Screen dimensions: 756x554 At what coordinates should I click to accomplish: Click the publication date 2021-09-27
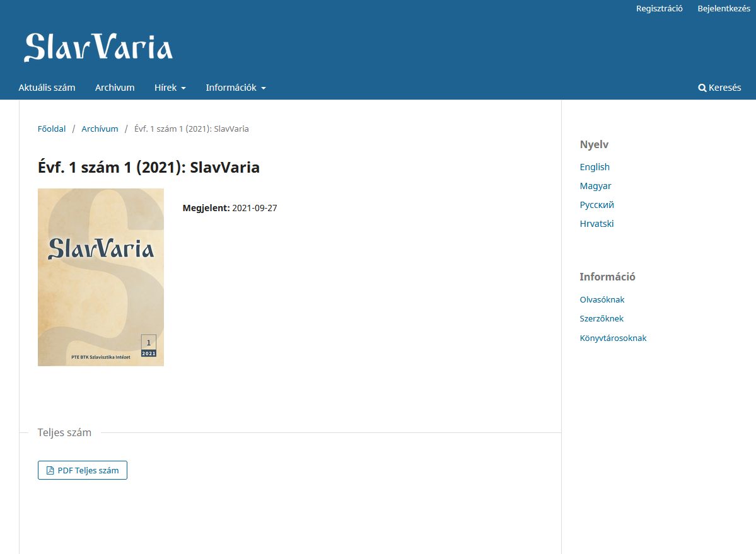point(255,208)
